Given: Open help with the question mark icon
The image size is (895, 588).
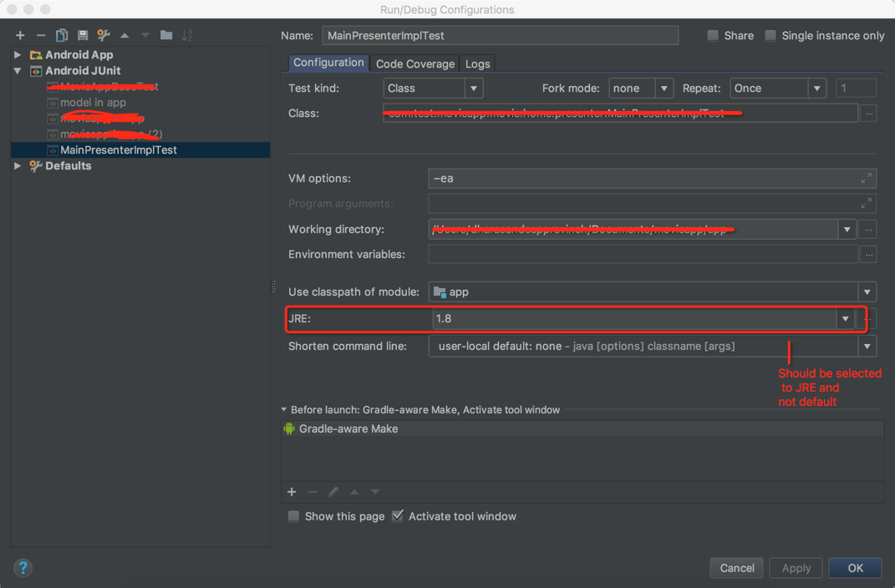Looking at the screenshot, I should 23,568.
